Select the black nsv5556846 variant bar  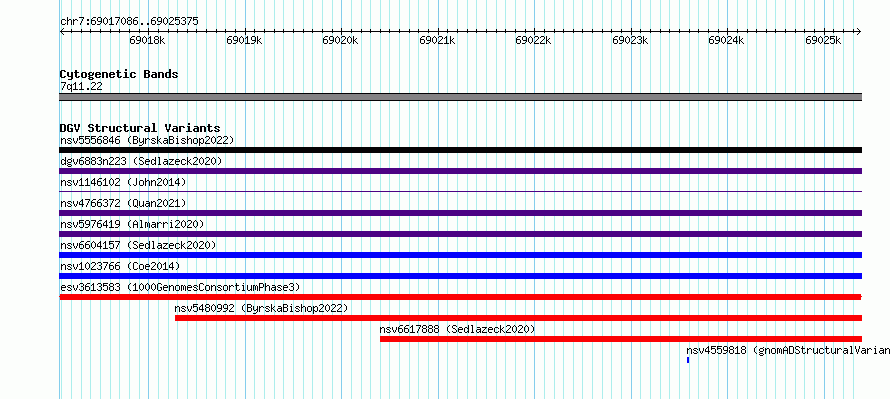click(461, 150)
